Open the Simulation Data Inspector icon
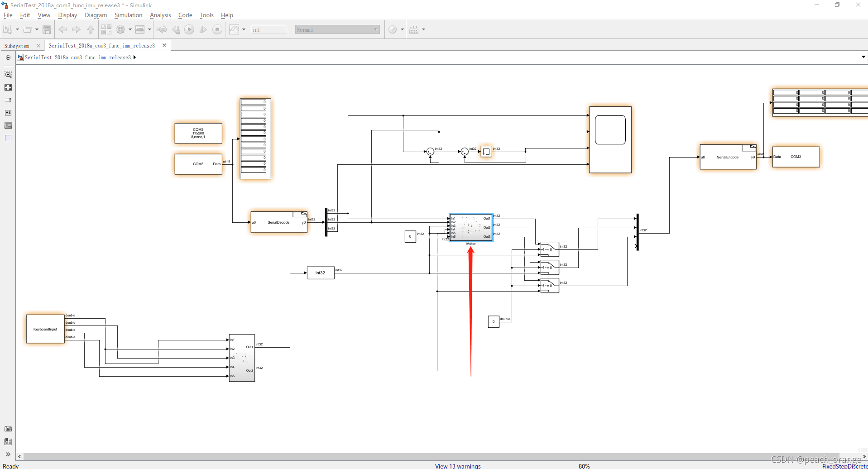868x469 pixels. click(x=234, y=29)
